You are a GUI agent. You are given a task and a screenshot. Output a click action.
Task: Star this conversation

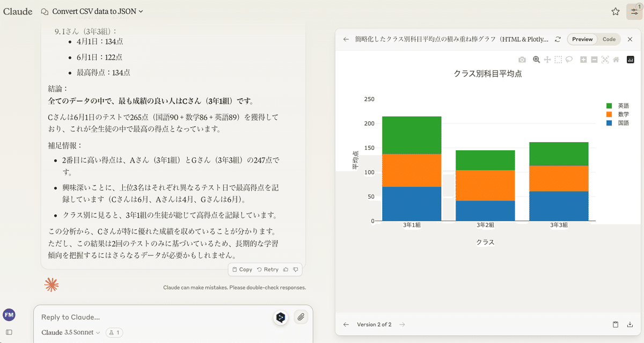(x=616, y=11)
